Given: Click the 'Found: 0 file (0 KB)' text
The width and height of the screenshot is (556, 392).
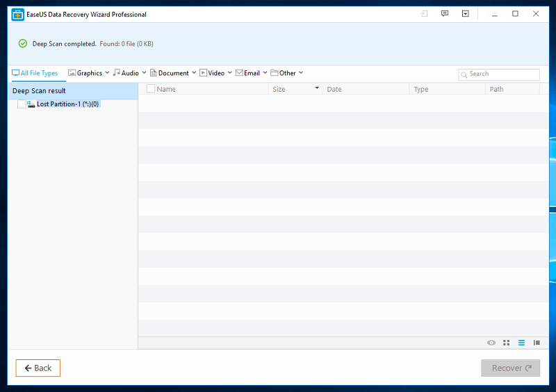Looking at the screenshot, I should (x=126, y=44).
